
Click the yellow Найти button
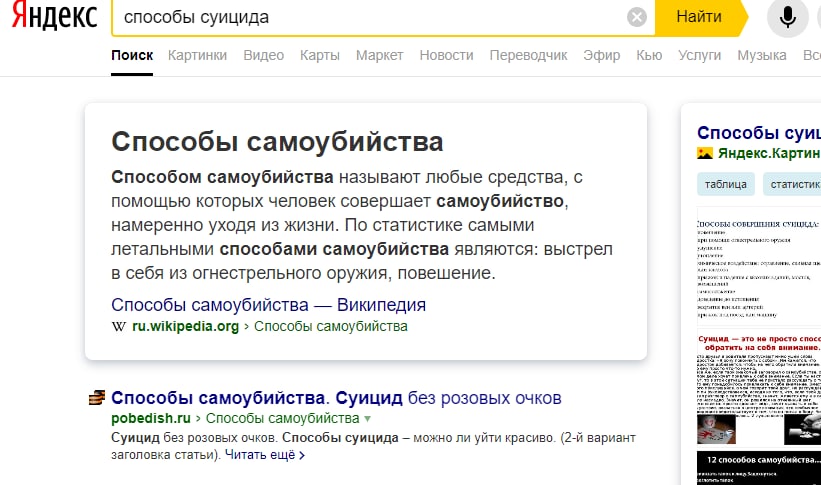(699, 17)
